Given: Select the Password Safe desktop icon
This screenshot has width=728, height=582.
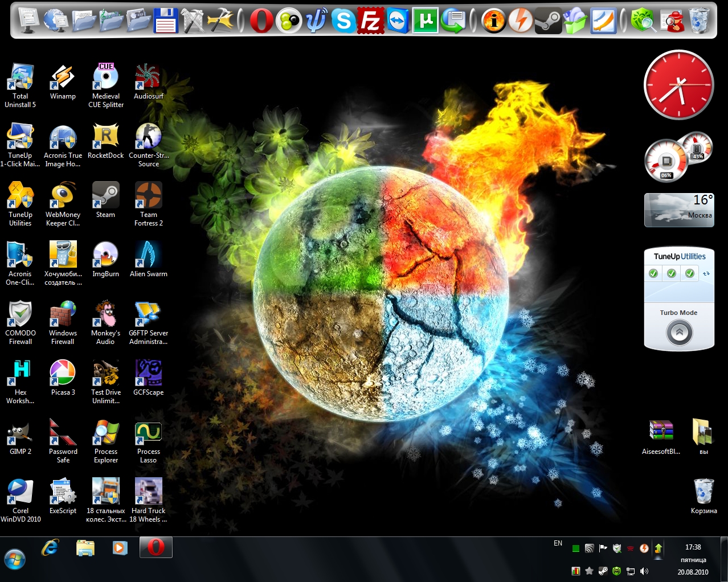Looking at the screenshot, I should click(x=63, y=441).
